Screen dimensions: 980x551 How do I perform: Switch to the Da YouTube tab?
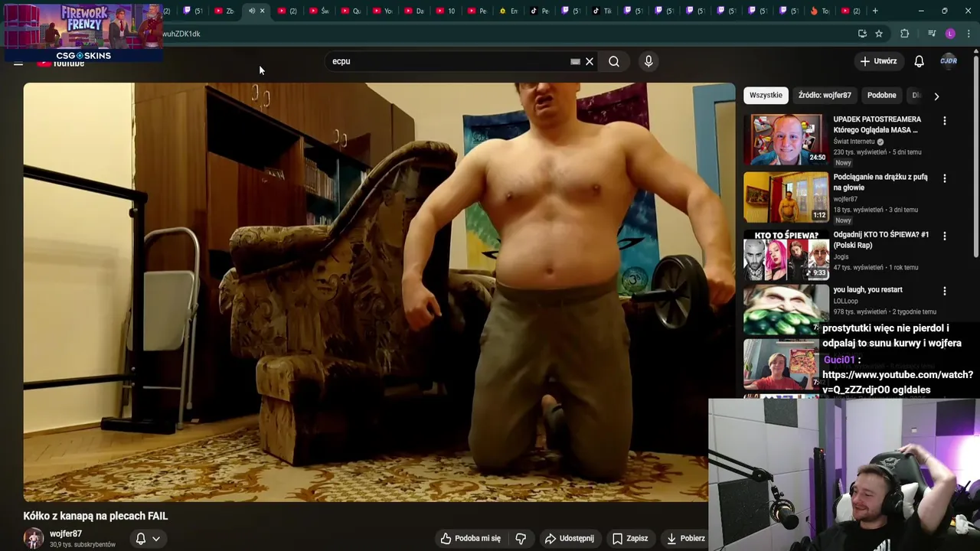(413, 11)
